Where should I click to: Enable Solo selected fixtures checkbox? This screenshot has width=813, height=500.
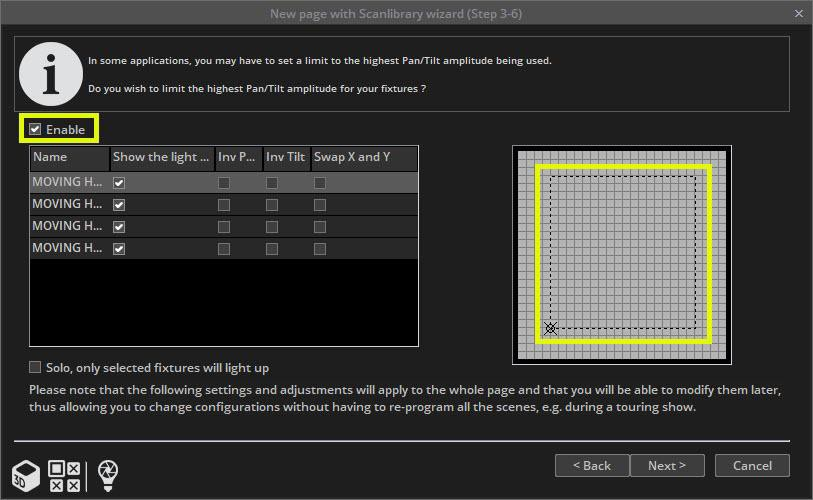[36, 367]
